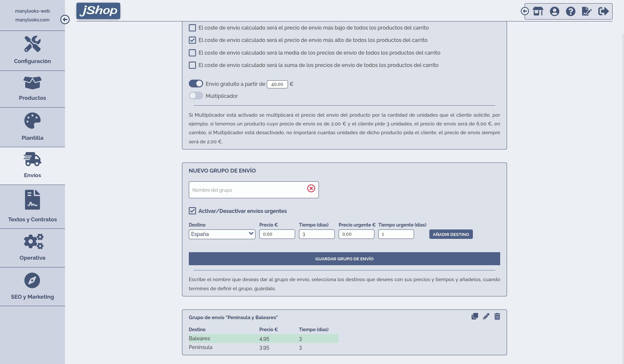Click the Precio € input field
This screenshot has height=364, width=624.
tap(277, 234)
